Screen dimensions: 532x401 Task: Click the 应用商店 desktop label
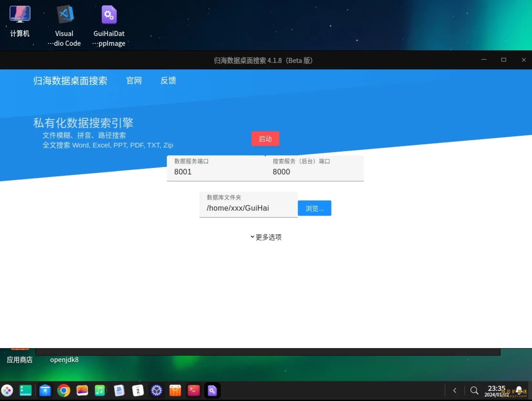pyautogui.click(x=20, y=360)
